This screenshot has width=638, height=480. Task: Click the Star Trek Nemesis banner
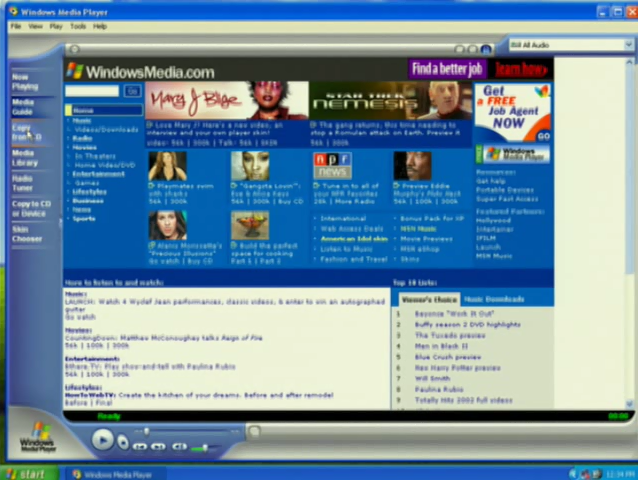[390, 100]
